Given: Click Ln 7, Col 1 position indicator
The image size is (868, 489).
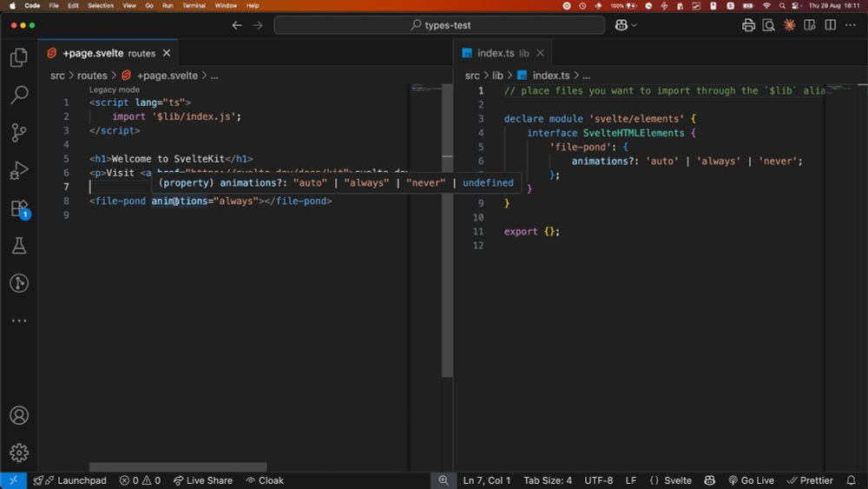Looking at the screenshot, I should pyautogui.click(x=487, y=480).
